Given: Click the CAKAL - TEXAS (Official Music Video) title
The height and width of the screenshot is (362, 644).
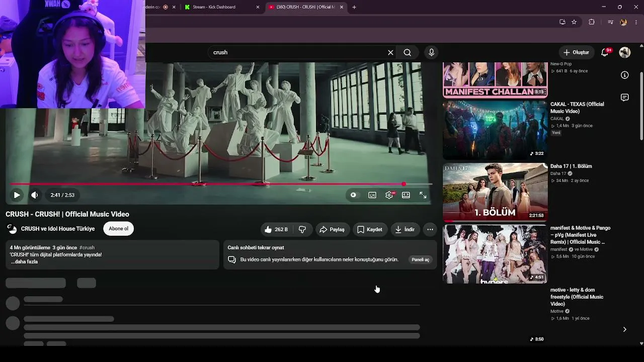Looking at the screenshot, I should coord(577,108).
